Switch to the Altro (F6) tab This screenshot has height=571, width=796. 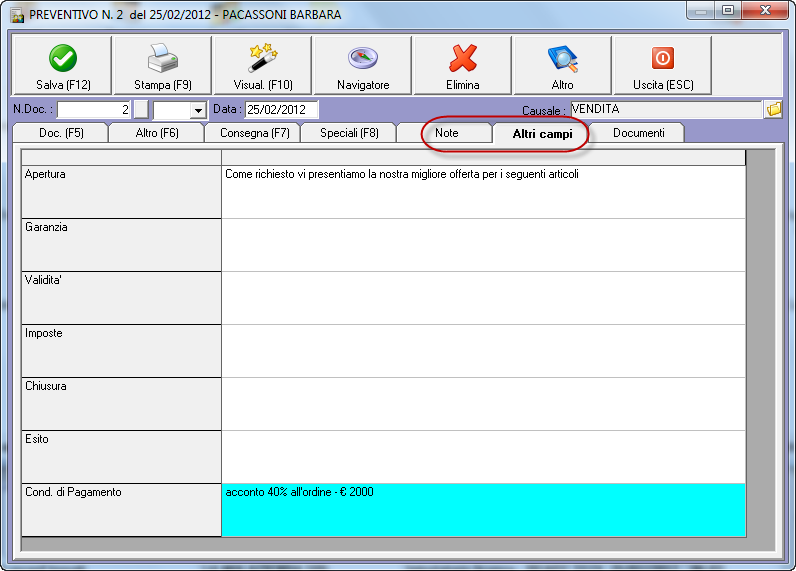tap(157, 133)
